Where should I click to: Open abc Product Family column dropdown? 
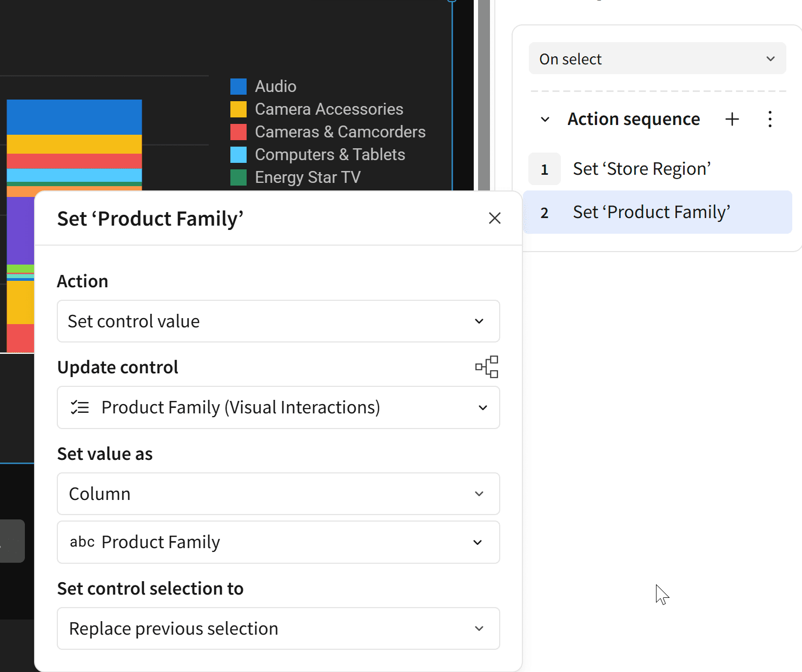click(278, 542)
